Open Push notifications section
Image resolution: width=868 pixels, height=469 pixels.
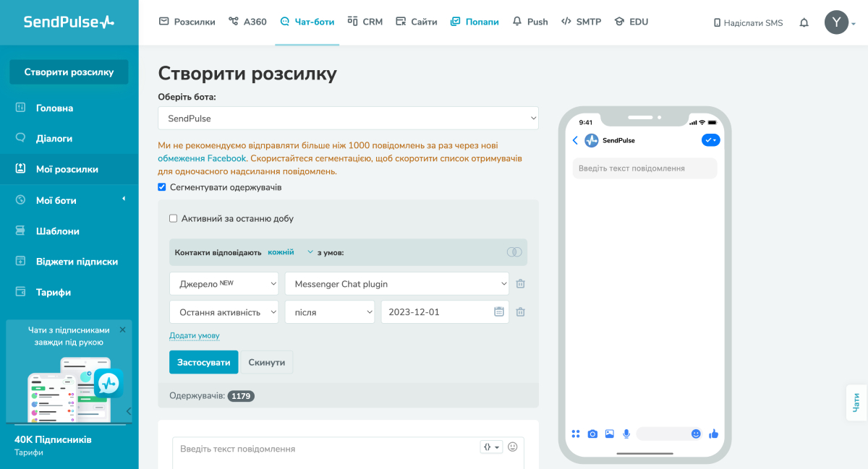[x=530, y=22]
